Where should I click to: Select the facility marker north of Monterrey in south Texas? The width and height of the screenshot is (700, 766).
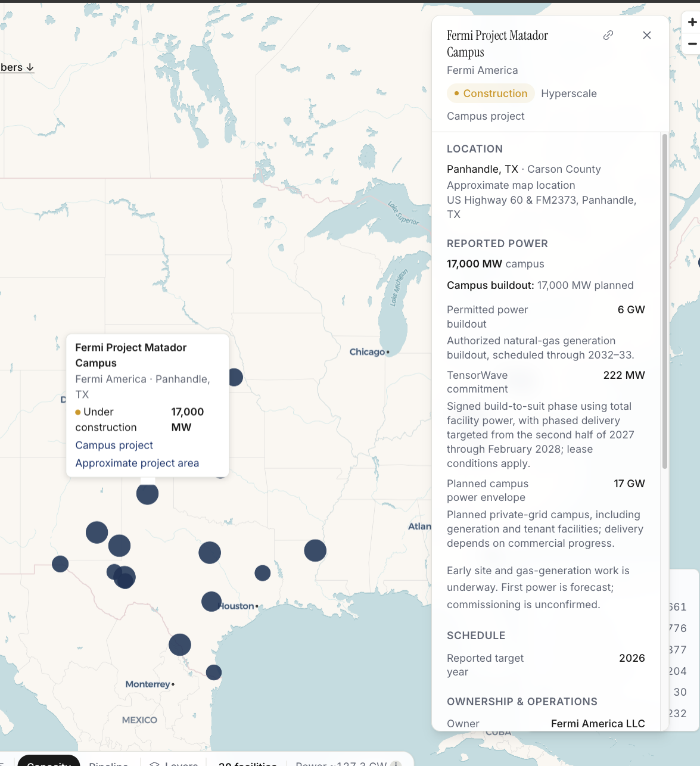coord(180,644)
